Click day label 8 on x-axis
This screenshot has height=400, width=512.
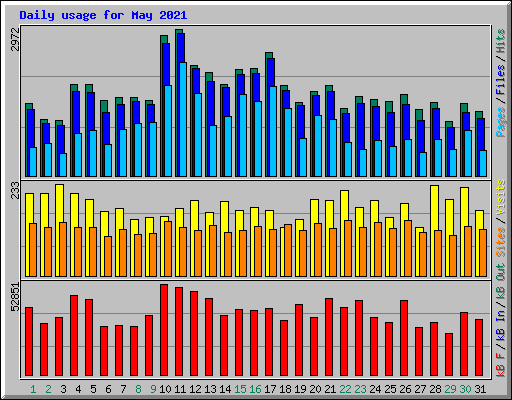138,389
